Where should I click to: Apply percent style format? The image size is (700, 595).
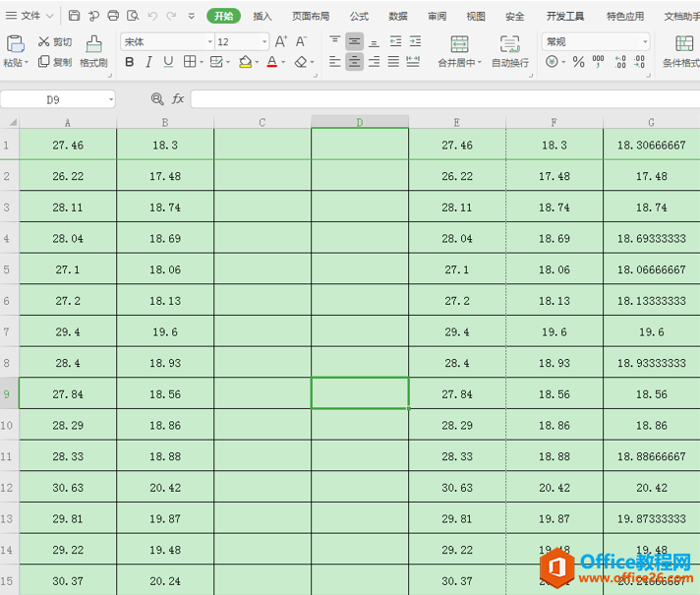pyautogui.click(x=578, y=62)
